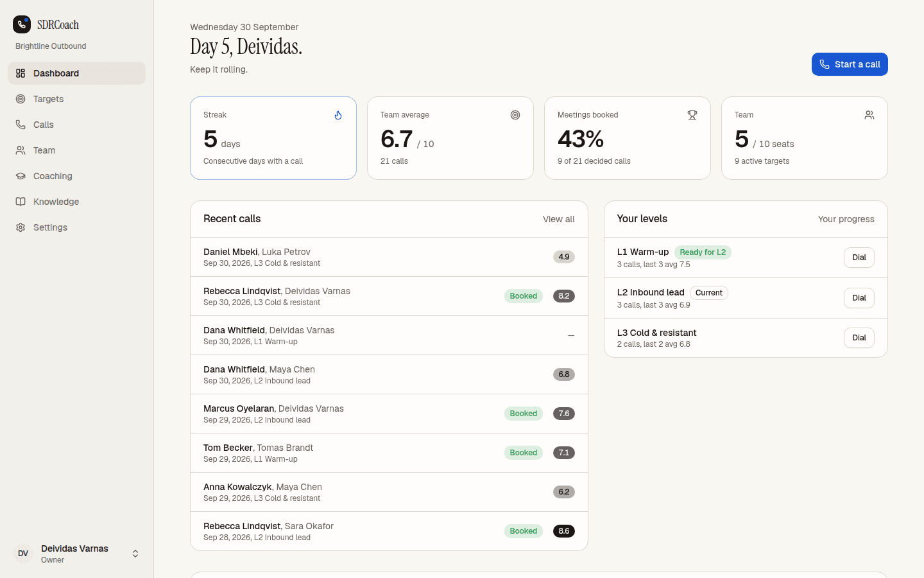Open the Coaching menu label

[53, 176]
